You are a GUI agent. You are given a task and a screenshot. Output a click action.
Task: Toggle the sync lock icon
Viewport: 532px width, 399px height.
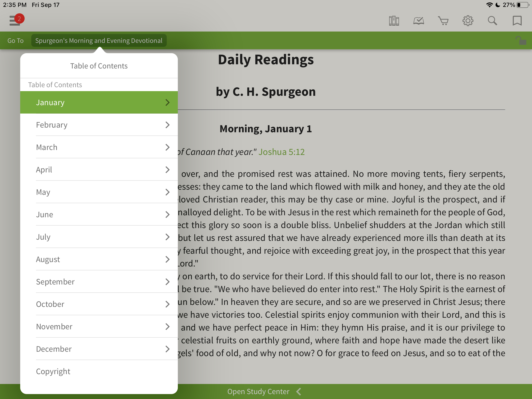coord(521,40)
